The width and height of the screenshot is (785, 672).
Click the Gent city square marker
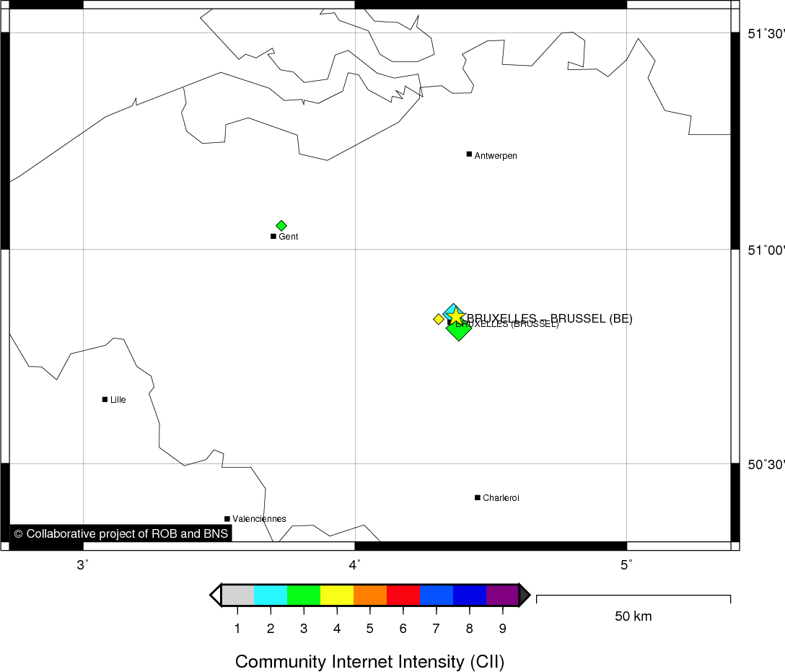tap(273, 236)
